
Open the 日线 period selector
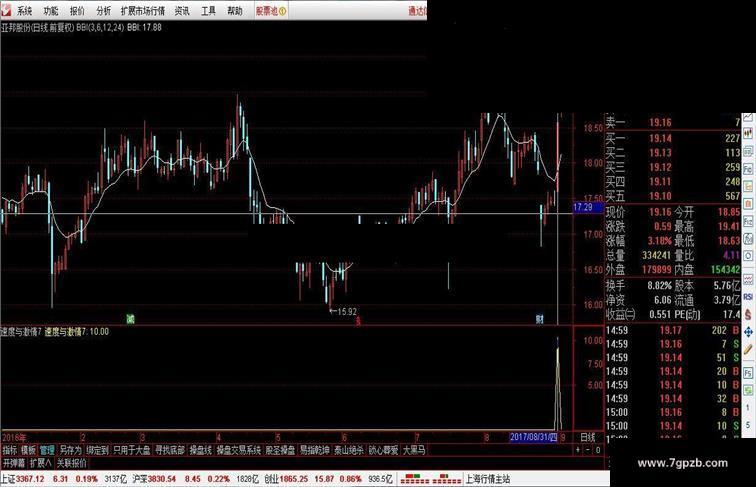pos(588,437)
